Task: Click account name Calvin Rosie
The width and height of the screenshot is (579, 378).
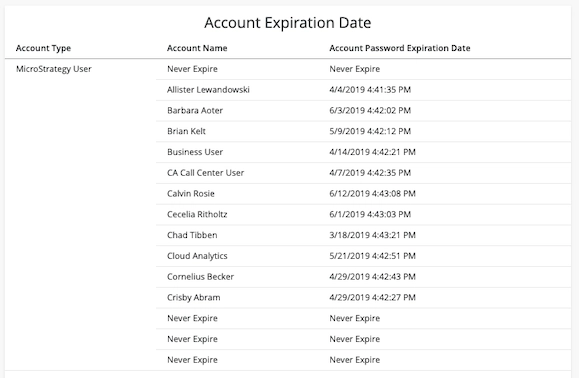Action: (x=191, y=193)
